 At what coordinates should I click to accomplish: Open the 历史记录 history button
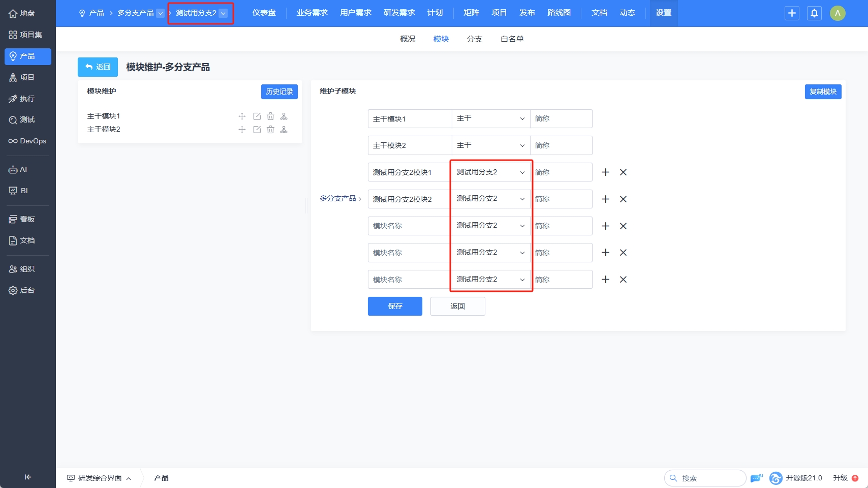point(279,91)
